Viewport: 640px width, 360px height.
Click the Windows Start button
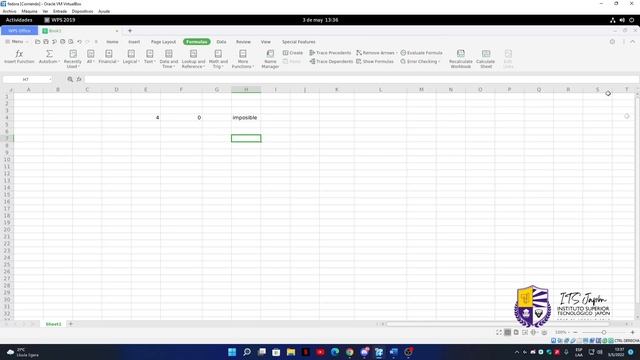pyautogui.click(x=232, y=352)
